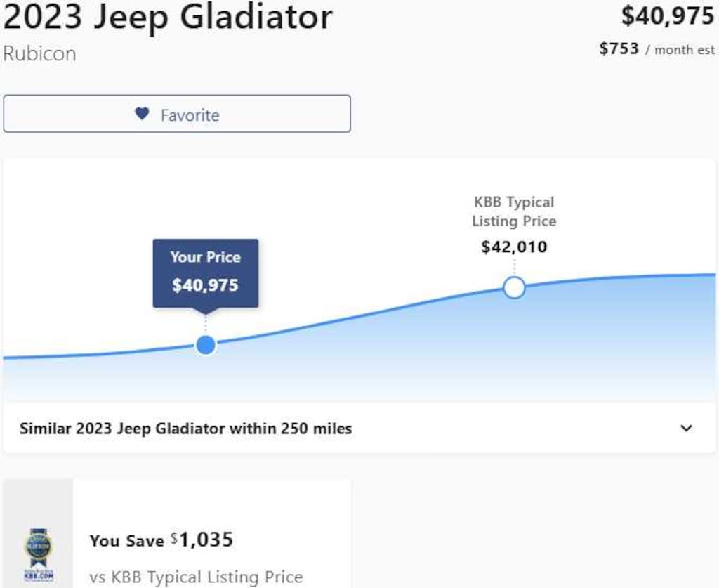This screenshot has width=719, height=588.
Task: Click the Rubicon trim subtitle
Action: 39,53
